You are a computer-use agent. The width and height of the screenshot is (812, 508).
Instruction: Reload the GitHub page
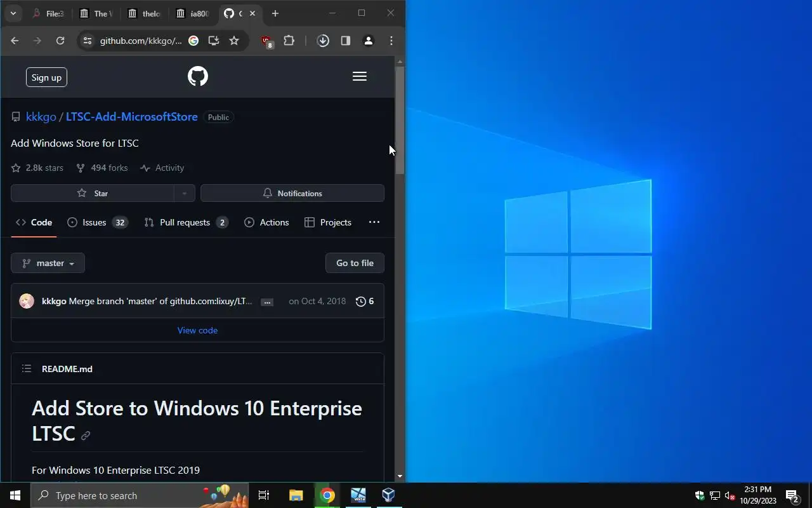[x=60, y=41]
